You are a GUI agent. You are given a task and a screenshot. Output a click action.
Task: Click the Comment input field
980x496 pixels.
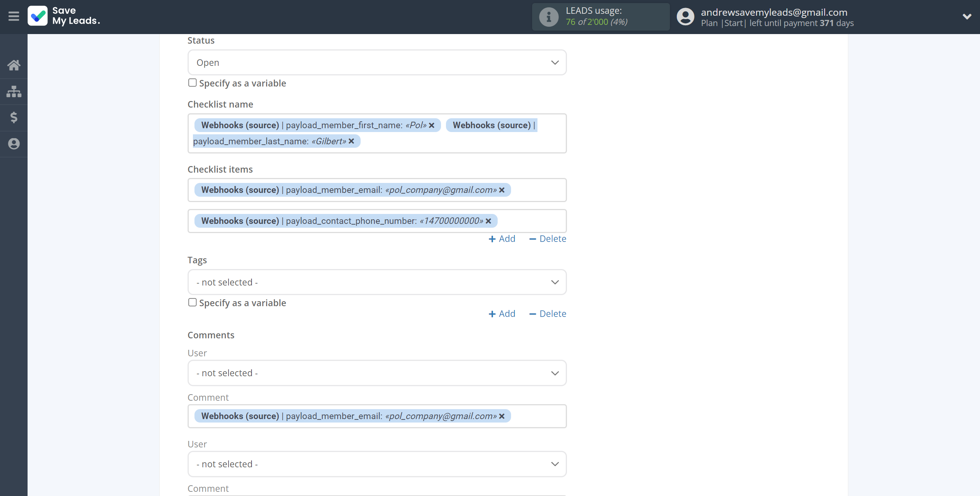pos(377,416)
